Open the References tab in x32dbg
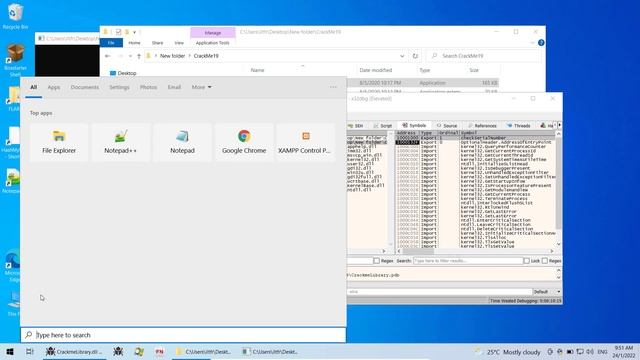 click(x=482, y=126)
